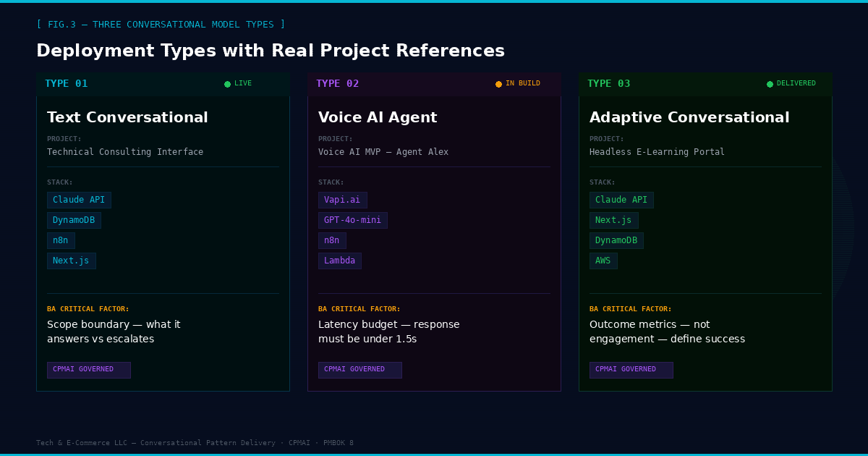
Task: Click the green LIVE status dot
Action: [227, 84]
